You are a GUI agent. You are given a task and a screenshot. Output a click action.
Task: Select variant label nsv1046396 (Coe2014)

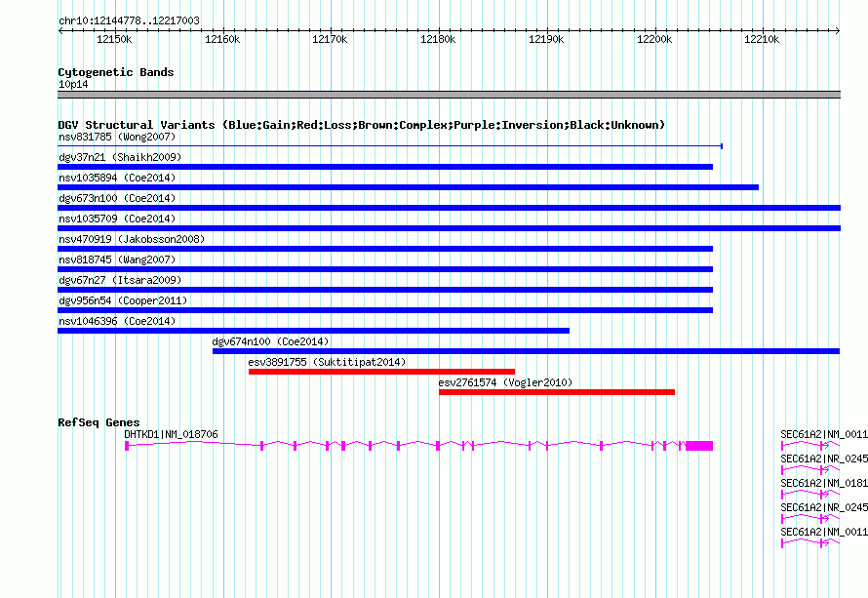point(117,321)
